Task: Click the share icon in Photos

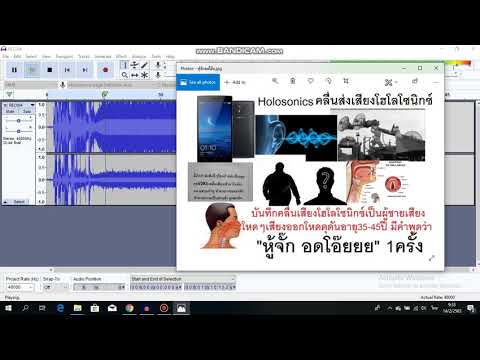Action: pyautogui.click(x=415, y=81)
